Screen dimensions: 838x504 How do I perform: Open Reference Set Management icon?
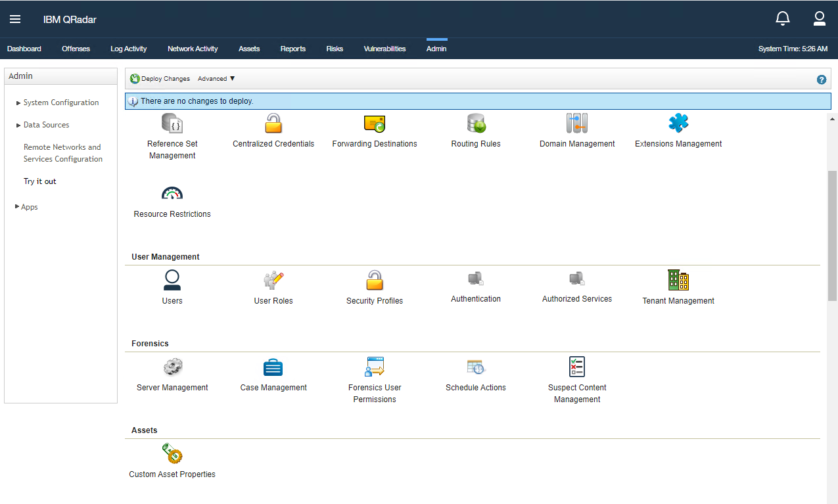[x=172, y=123]
